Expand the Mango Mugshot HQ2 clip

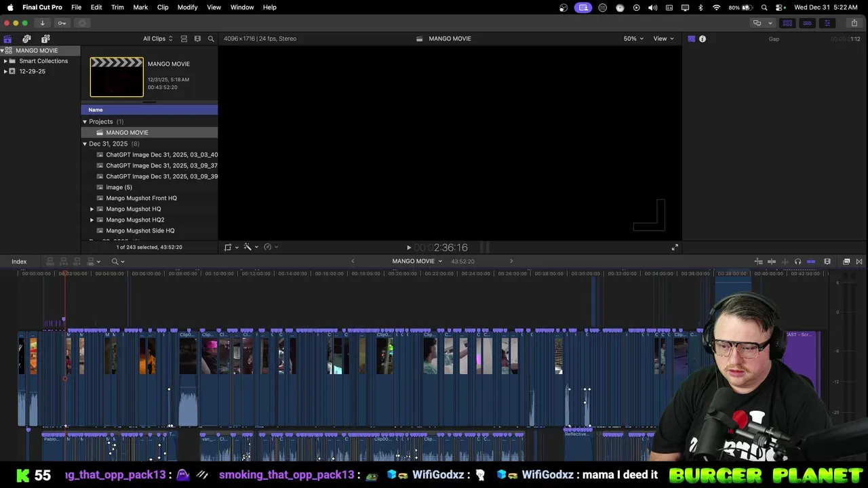click(x=92, y=220)
